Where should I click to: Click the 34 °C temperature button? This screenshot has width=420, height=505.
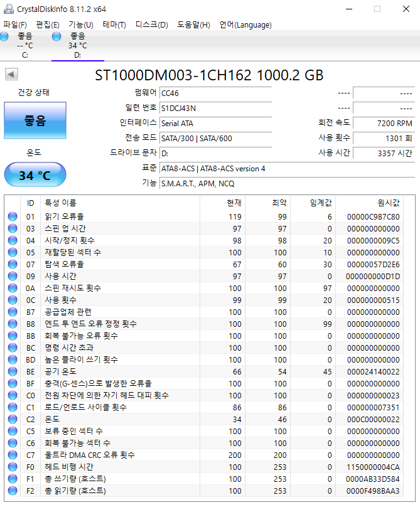pyautogui.click(x=35, y=175)
